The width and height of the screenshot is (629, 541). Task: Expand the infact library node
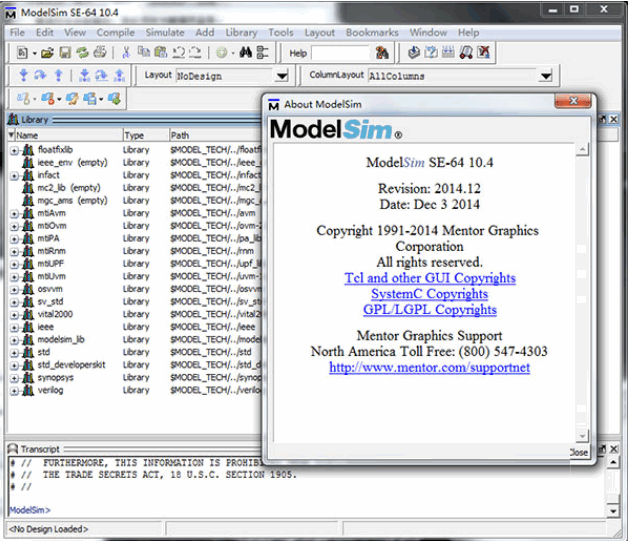pos(14,176)
